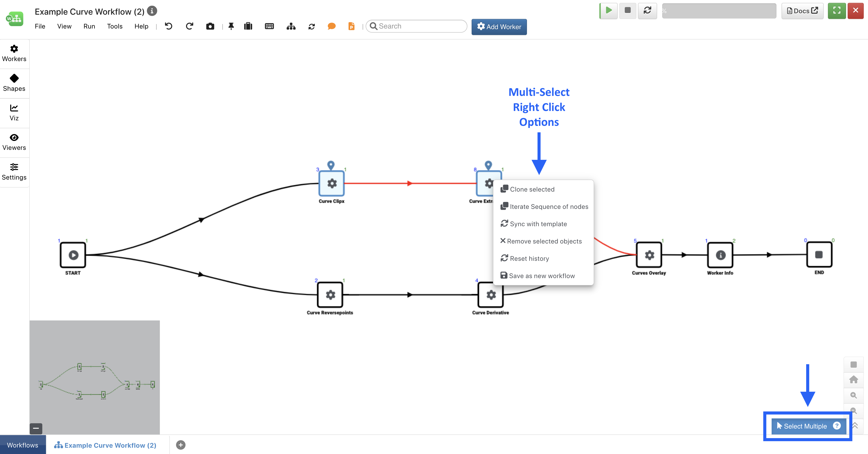Expand the double chevron up control
This screenshot has height=454, width=868.
(855, 426)
